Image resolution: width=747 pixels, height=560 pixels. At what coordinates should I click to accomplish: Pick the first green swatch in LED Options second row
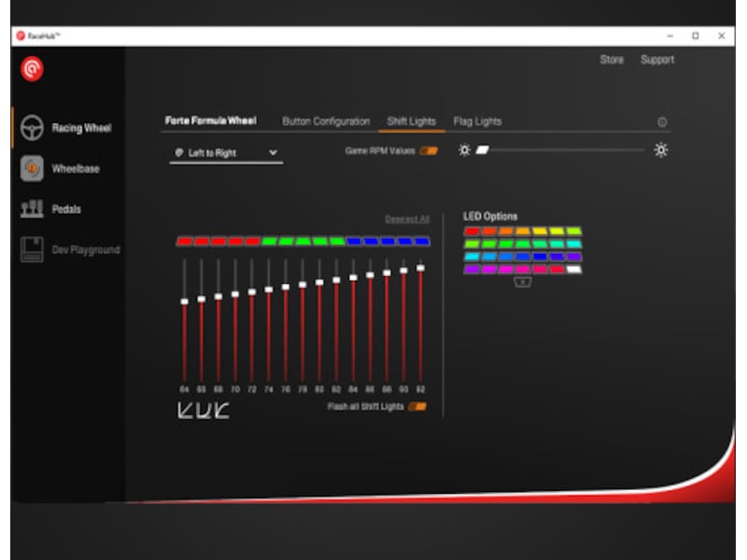(x=472, y=245)
